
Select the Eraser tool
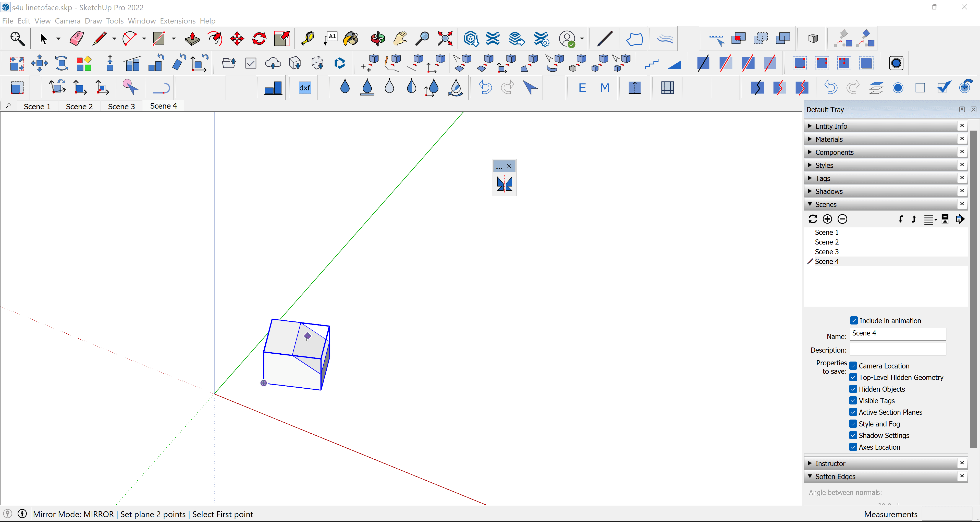[77, 39]
